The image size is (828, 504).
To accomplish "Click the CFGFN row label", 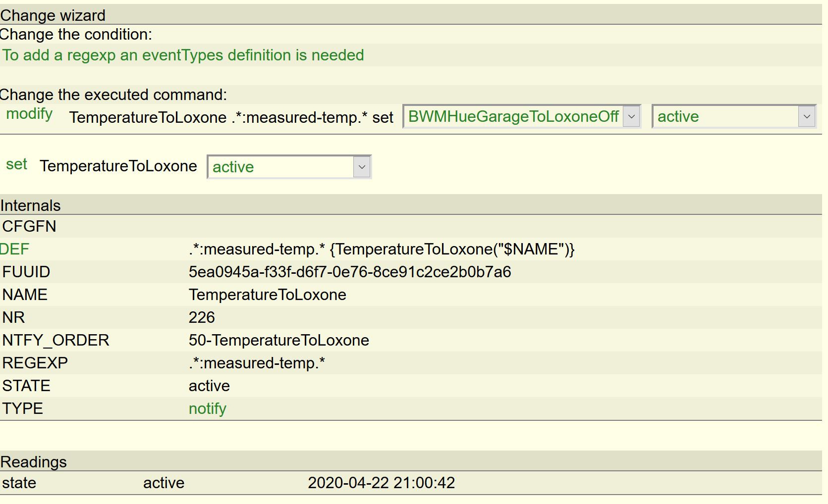I will 29,226.
